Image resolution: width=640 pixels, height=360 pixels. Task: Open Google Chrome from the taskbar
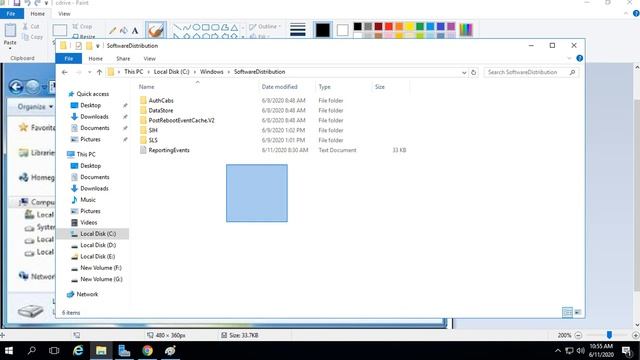147,351
